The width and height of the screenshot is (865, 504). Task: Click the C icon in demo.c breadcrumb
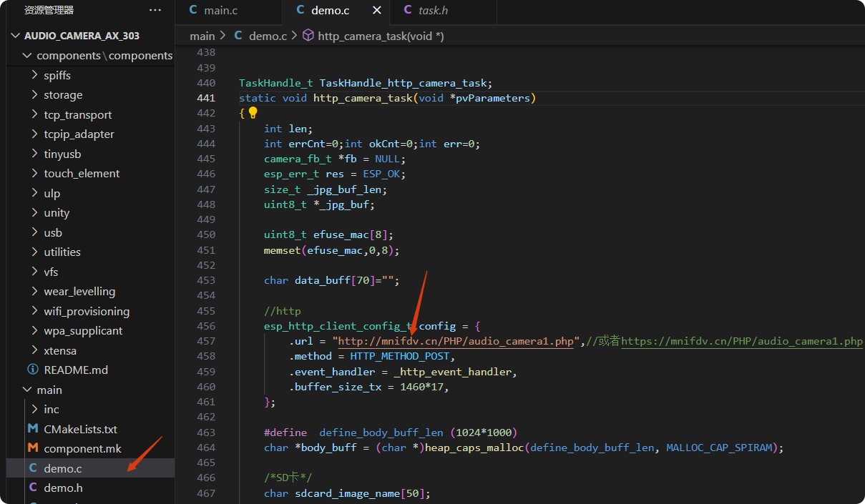click(x=238, y=36)
